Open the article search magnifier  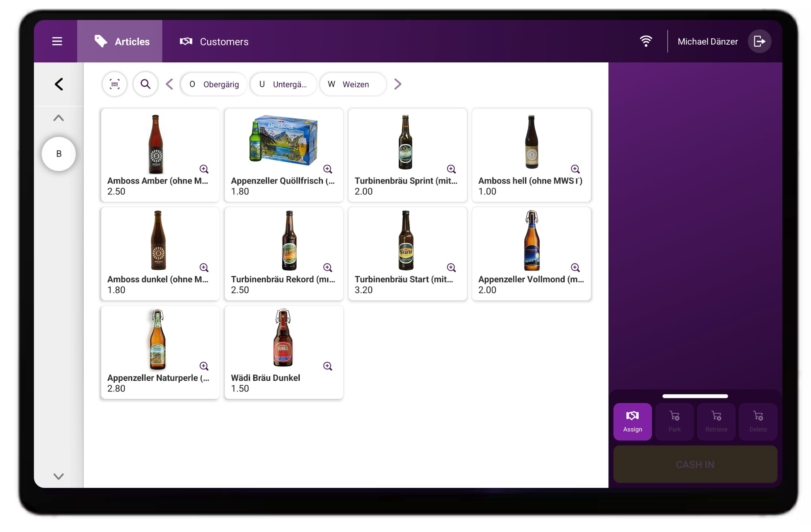[145, 84]
